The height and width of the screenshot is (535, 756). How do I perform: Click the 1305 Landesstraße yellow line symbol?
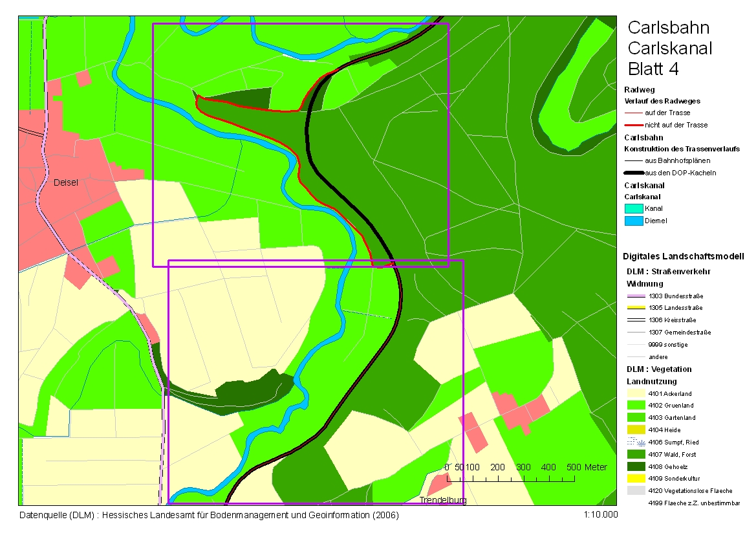point(636,308)
